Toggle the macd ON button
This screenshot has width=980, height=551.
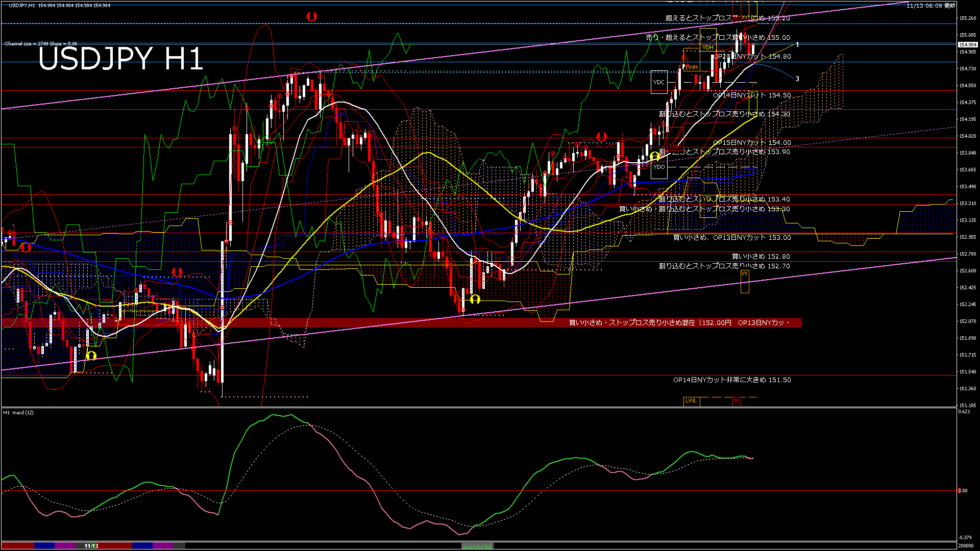[x=477, y=546]
